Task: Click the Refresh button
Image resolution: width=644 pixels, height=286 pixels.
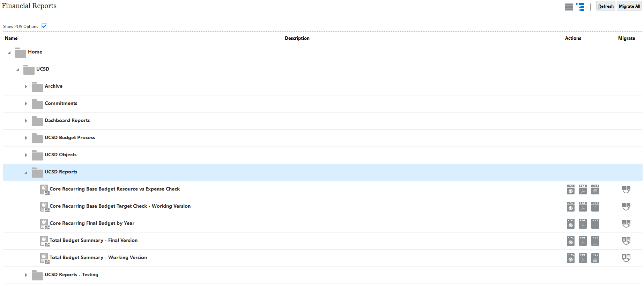Action: tap(605, 6)
